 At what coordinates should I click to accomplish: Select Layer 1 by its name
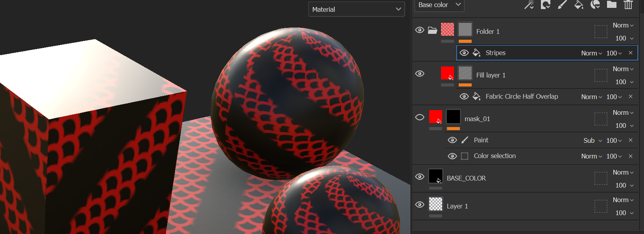[x=457, y=206]
